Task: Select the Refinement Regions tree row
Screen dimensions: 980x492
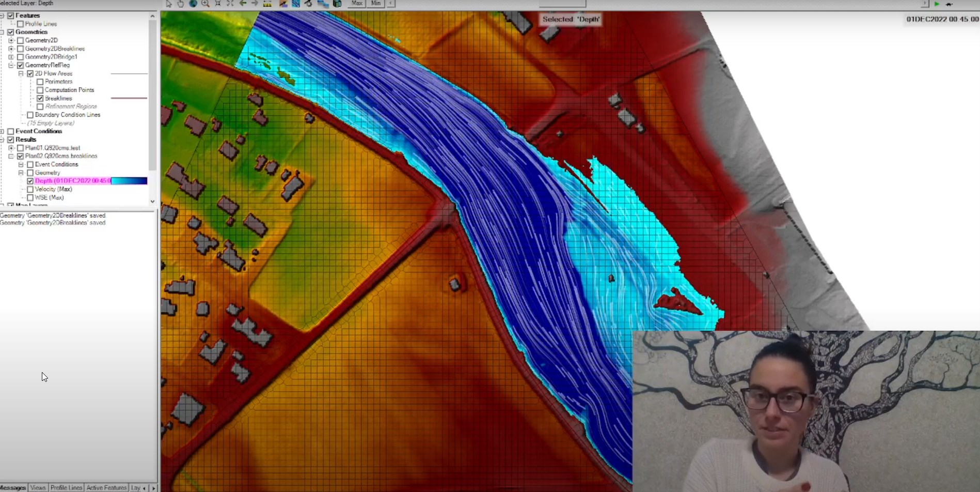Action: pos(71,106)
